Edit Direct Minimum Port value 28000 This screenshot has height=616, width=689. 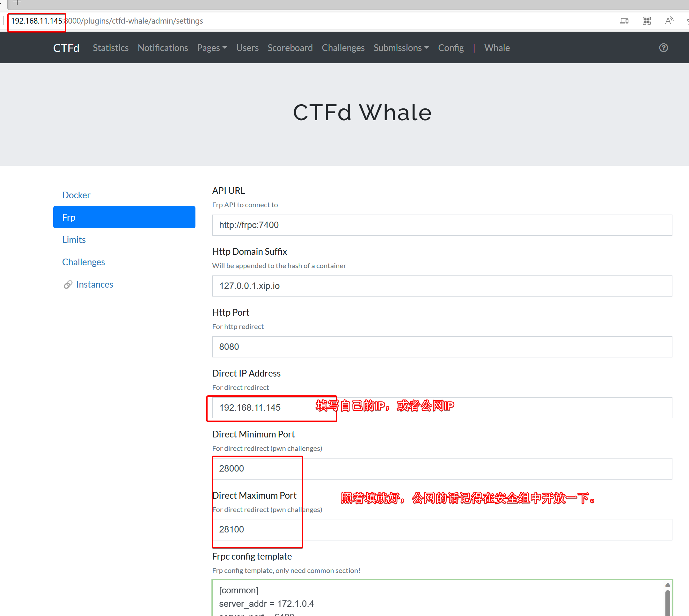[442, 469]
